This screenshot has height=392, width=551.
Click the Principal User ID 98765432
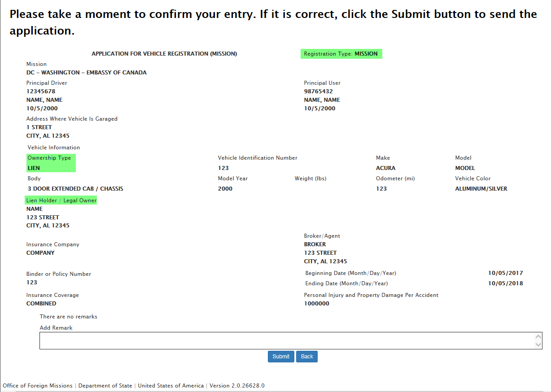pyautogui.click(x=318, y=91)
